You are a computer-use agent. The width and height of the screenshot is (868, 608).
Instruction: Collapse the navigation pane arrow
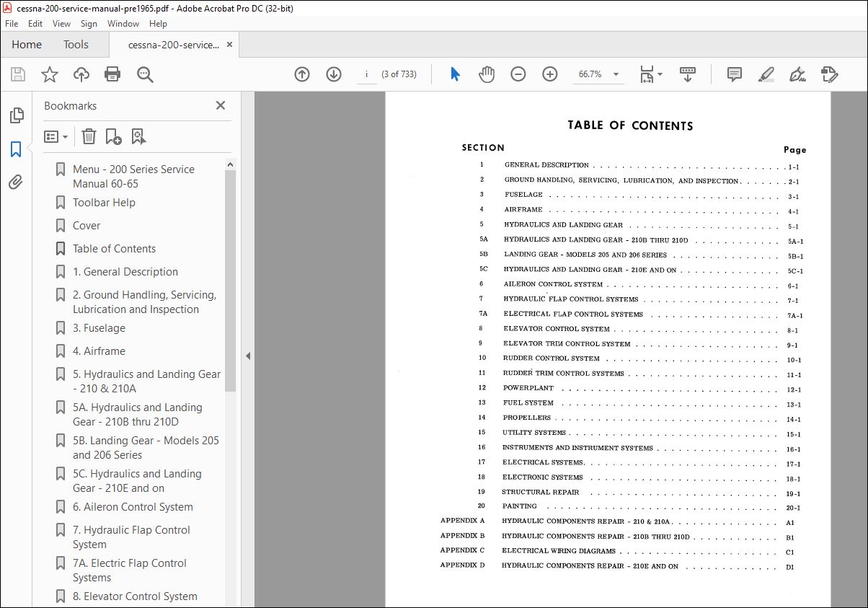(x=248, y=356)
